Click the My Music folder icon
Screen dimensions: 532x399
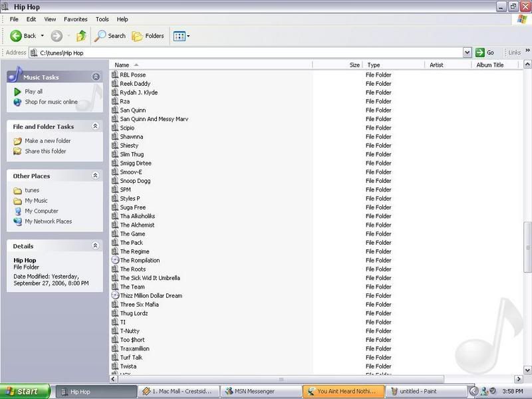pyautogui.click(x=18, y=201)
